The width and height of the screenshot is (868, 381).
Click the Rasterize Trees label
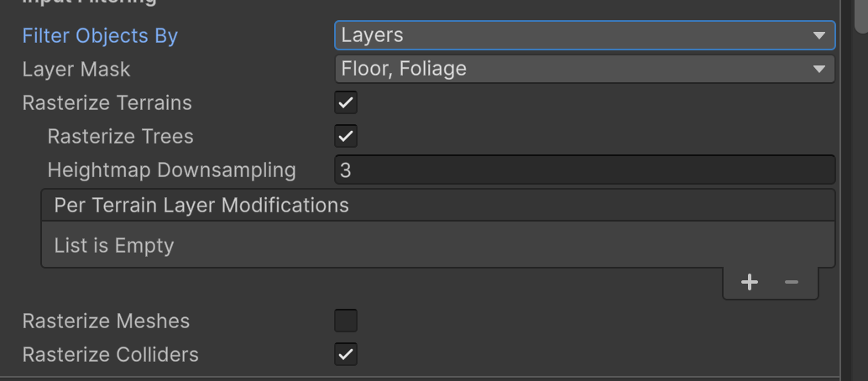click(120, 137)
